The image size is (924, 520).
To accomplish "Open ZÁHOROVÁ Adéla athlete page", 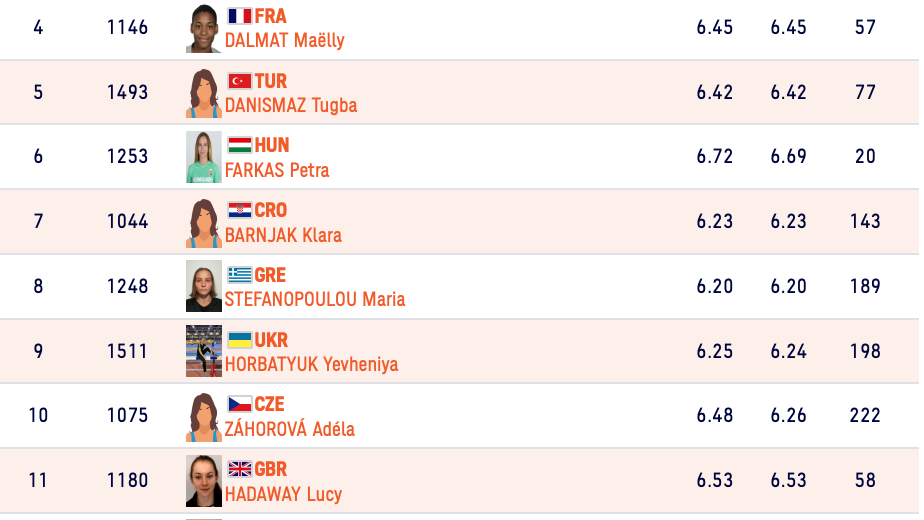I will click(290, 430).
